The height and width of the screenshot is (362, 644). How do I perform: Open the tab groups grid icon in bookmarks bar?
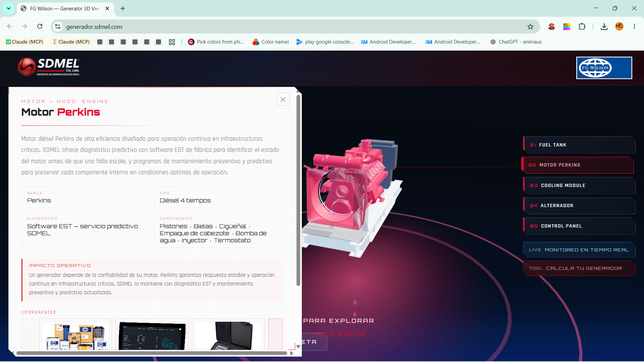(172, 42)
